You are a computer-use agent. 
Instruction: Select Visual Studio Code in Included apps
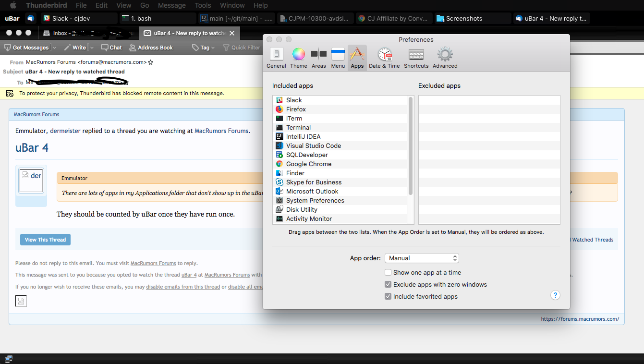pyautogui.click(x=340, y=146)
